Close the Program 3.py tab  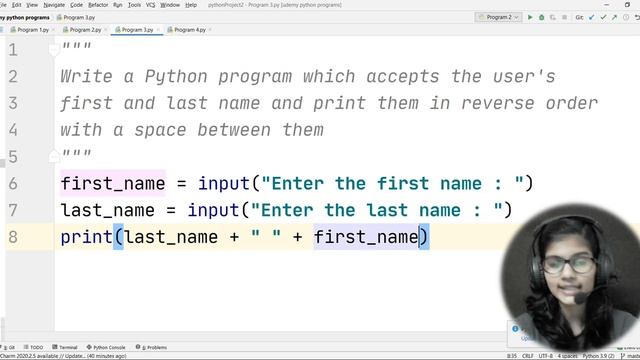[x=158, y=30]
